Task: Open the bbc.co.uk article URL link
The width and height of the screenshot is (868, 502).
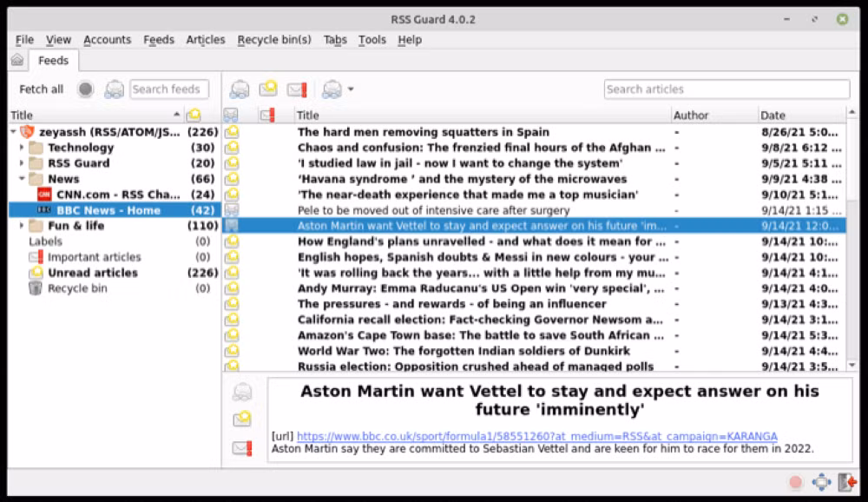Action: [x=537, y=436]
